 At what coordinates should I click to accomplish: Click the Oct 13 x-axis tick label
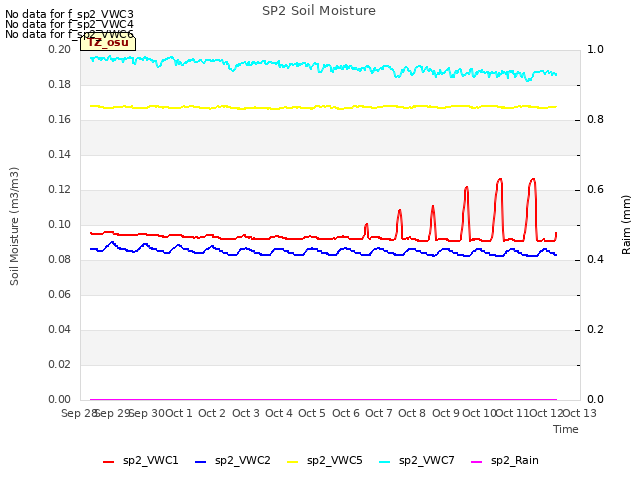click(579, 413)
